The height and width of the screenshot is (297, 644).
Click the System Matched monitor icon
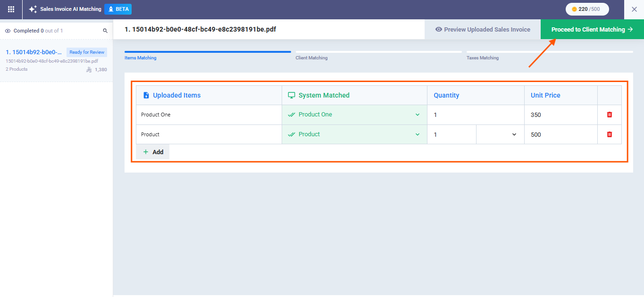pyautogui.click(x=291, y=95)
